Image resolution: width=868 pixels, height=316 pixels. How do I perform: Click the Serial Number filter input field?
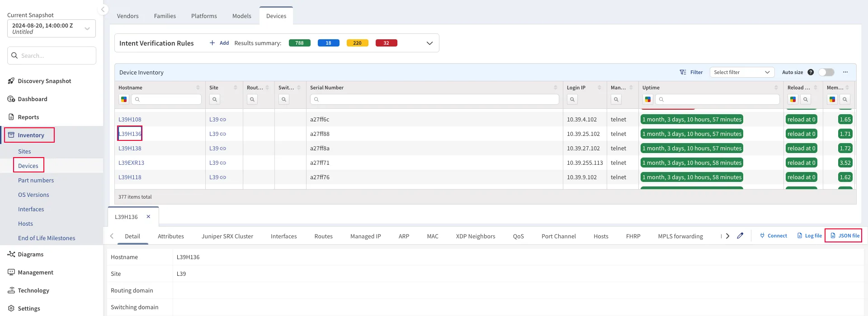[x=434, y=99]
